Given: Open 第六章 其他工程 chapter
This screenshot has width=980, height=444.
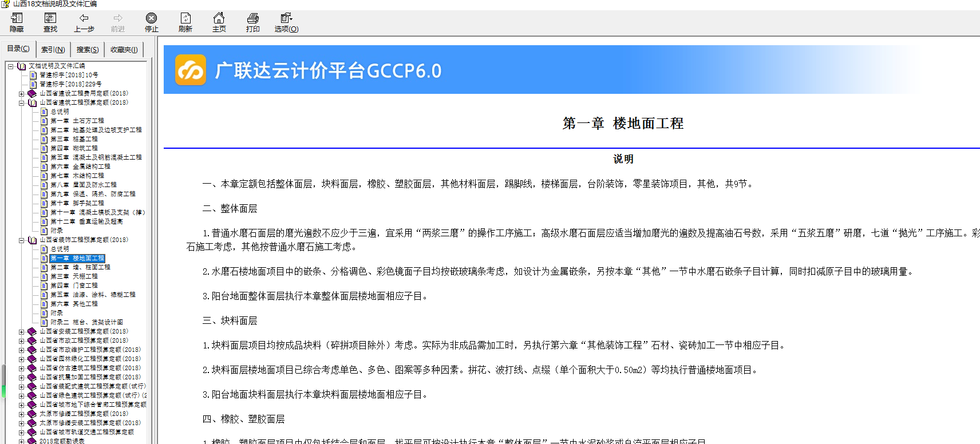Looking at the screenshot, I should pos(74,304).
